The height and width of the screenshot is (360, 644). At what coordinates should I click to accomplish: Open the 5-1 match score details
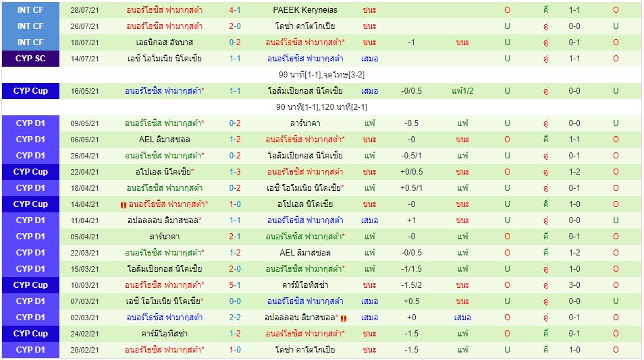235,285
